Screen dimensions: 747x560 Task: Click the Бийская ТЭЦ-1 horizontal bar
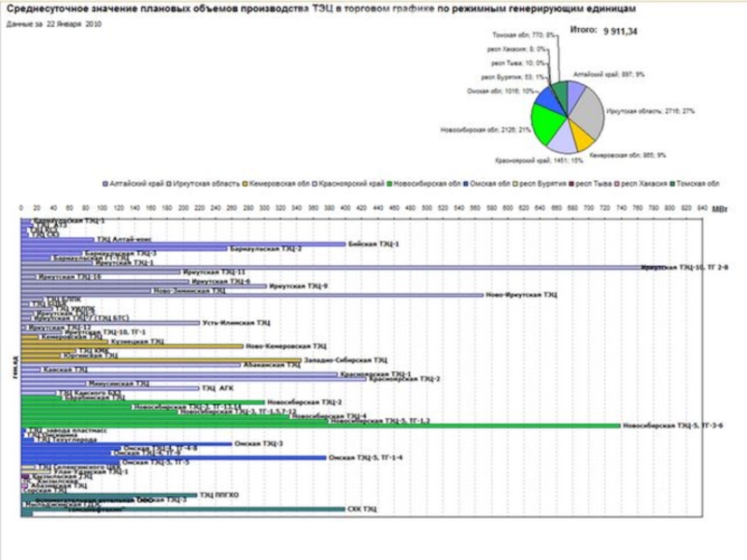tap(183, 245)
